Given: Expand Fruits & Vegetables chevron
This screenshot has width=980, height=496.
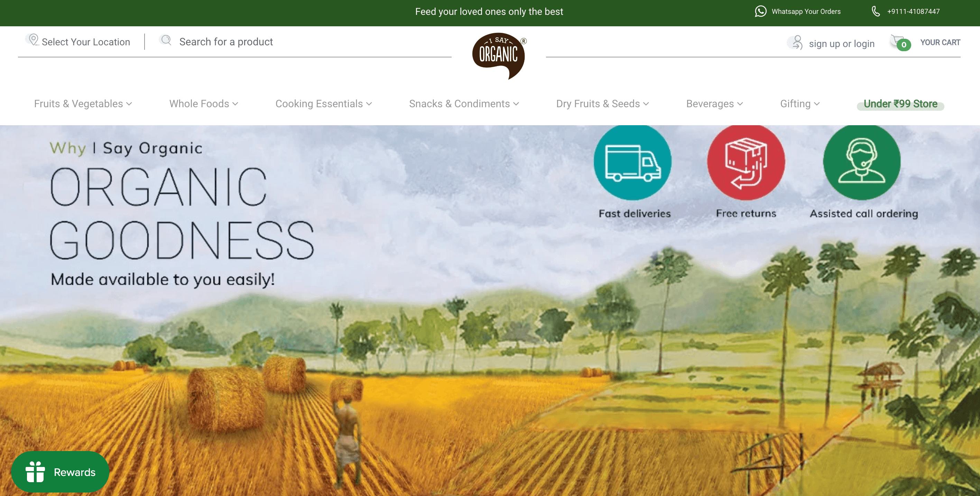Looking at the screenshot, I should 129,104.
